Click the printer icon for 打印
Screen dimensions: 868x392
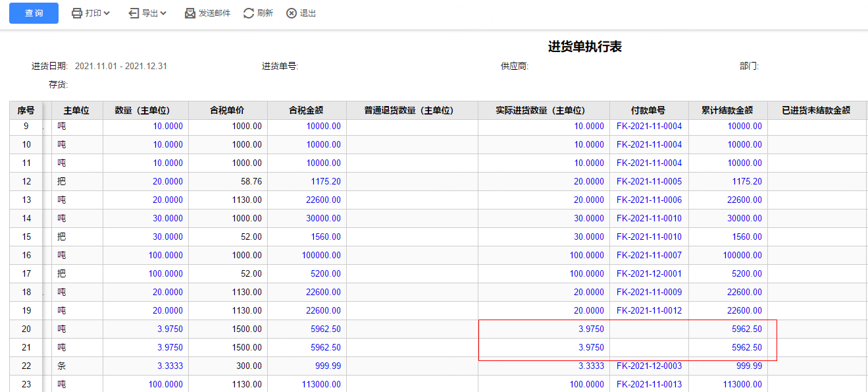coord(77,13)
